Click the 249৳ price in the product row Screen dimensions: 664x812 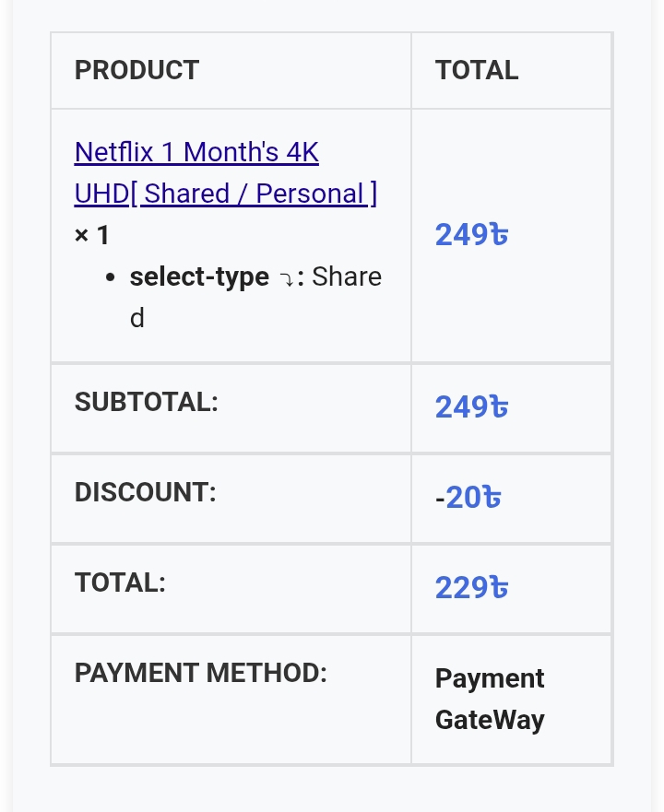[471, 235]
